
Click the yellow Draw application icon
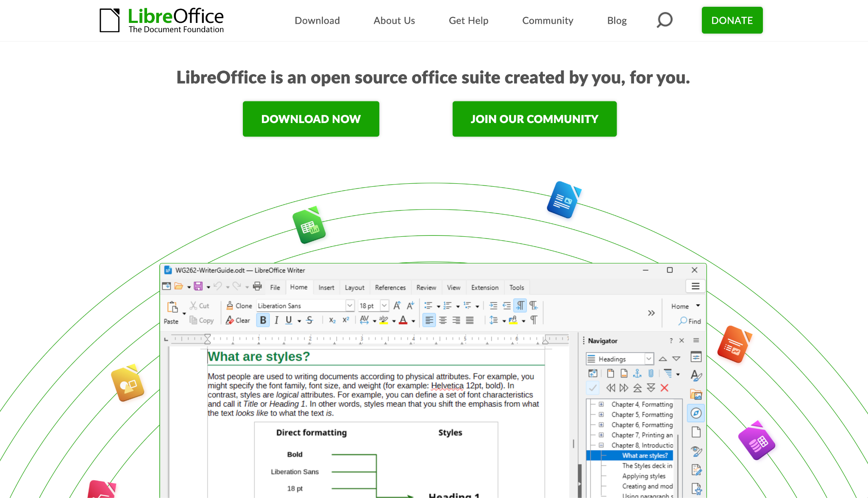[x=128, y=383]
